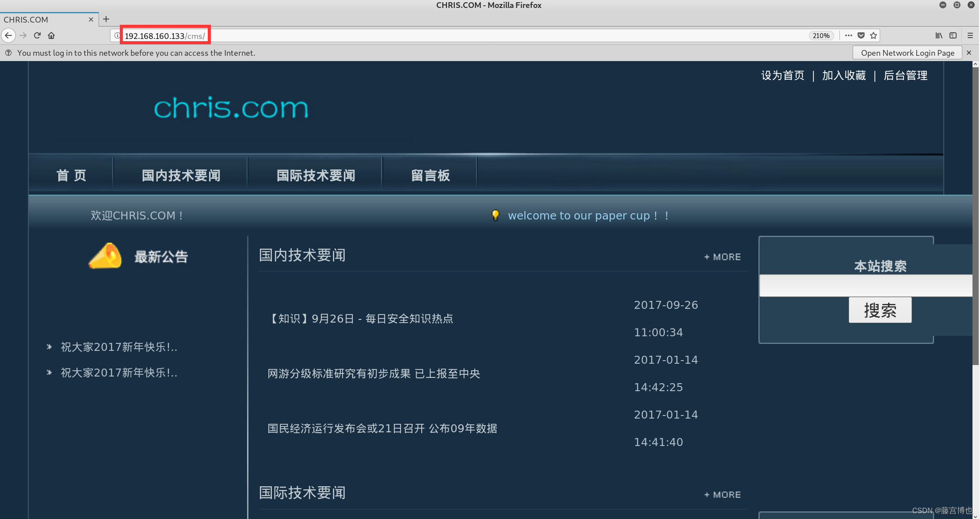Click the Reload page icon
980x519 pixels.
[x=37, y=35]
